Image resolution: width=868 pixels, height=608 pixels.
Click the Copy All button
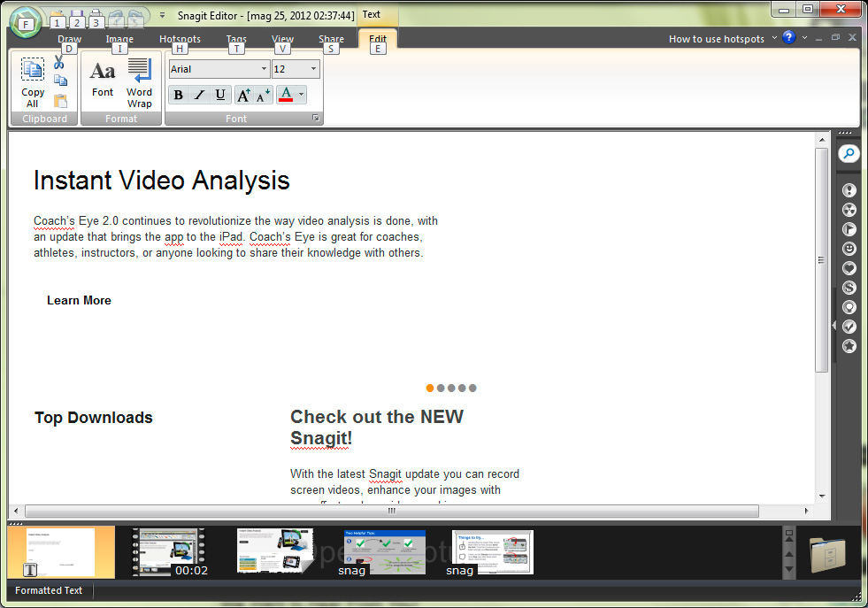33,82
